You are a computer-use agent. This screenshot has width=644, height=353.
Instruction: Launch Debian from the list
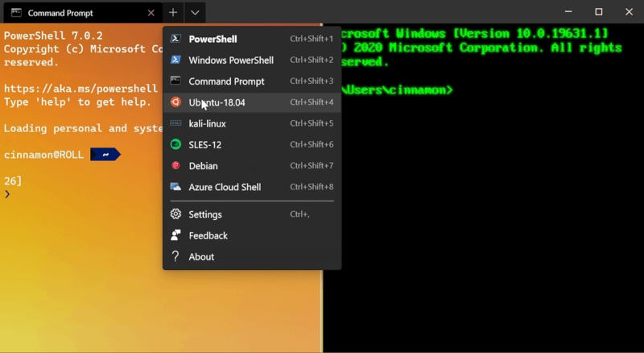(252, 166)
